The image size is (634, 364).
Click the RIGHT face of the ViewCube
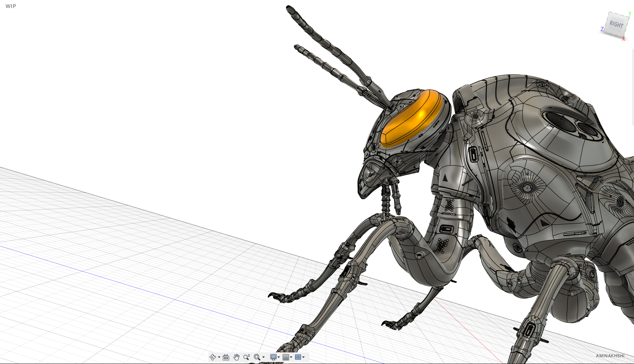click(616, 24)
